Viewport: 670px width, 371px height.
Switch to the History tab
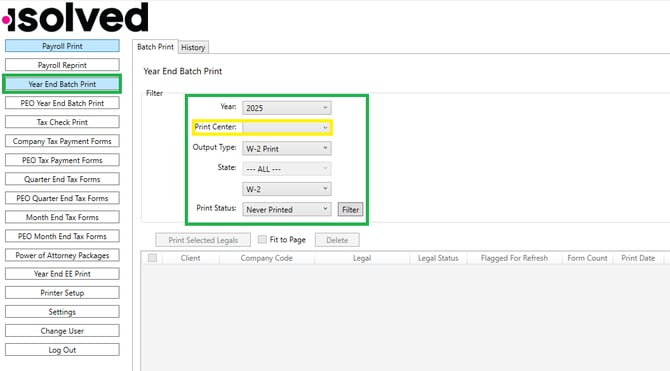(193, 47)
